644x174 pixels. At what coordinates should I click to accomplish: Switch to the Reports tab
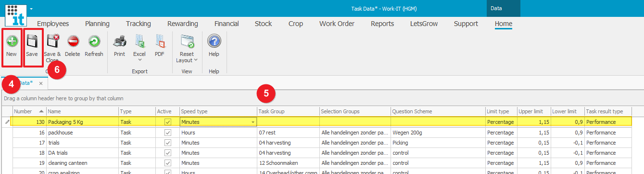[x=382, y=24]
